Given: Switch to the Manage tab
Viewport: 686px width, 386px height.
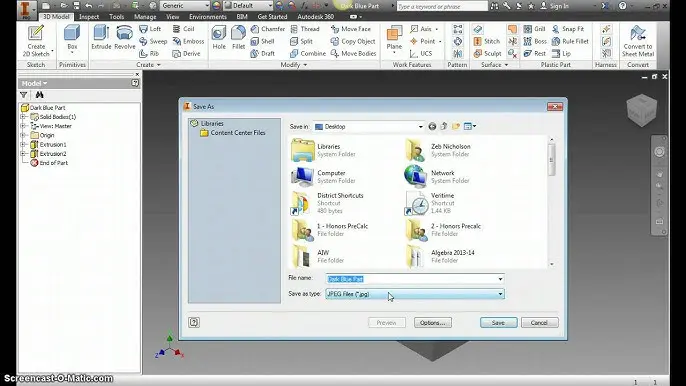Looking at the screenshot, I should [145, 17].
